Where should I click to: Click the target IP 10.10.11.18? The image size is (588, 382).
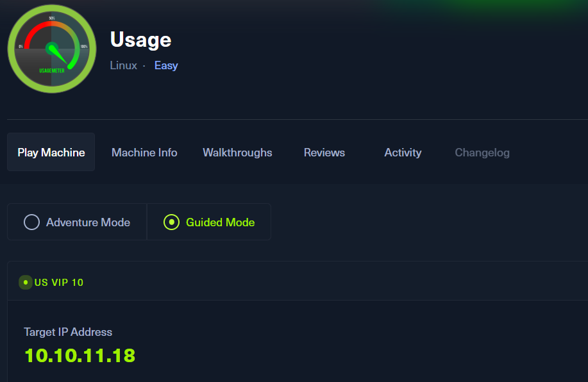pyautogui.click(x=80, y=355)
